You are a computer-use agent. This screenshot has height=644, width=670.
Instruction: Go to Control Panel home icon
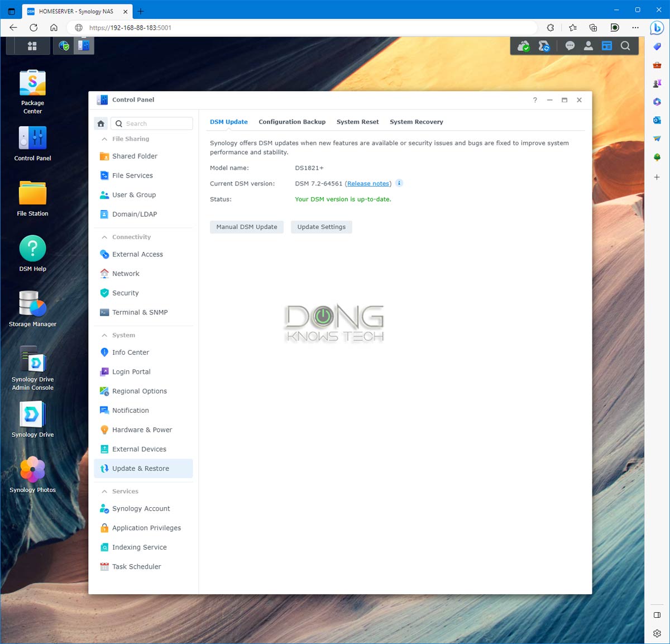100,123
